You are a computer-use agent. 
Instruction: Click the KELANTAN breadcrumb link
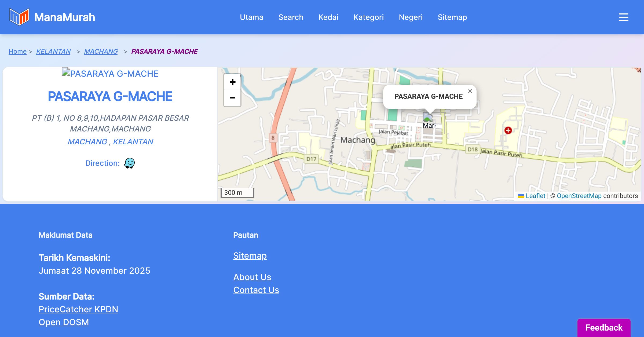pyautogui.click(x=53, y=51)
